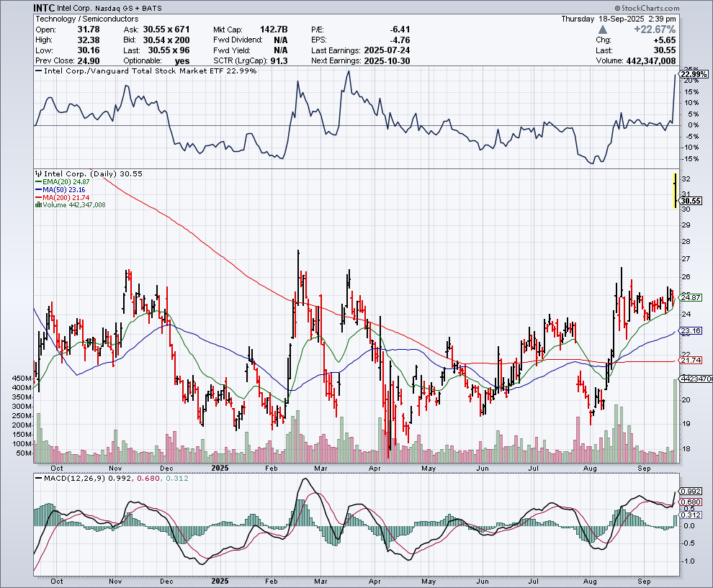Viewport: 713px width, 588px height.
Task: Click the date Thursday 18-Sep-2025 2:39 pm
Action: tap(619, 19)
